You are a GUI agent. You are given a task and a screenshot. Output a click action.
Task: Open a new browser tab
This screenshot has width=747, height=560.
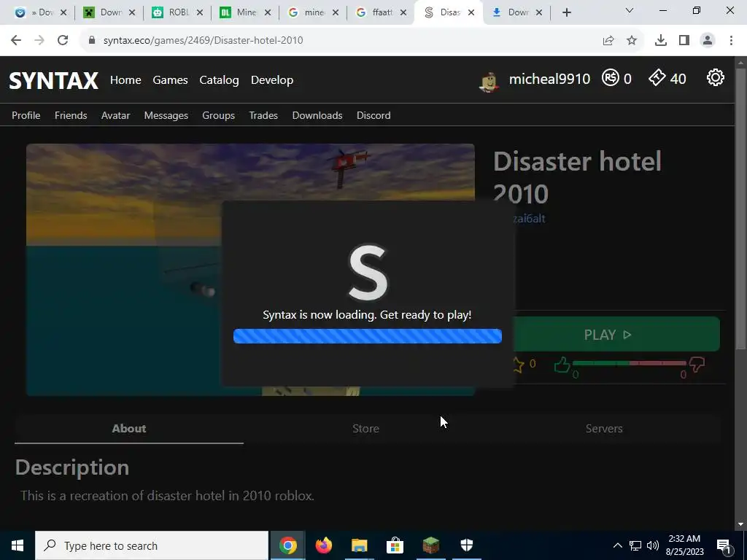[x=566, y=13]
